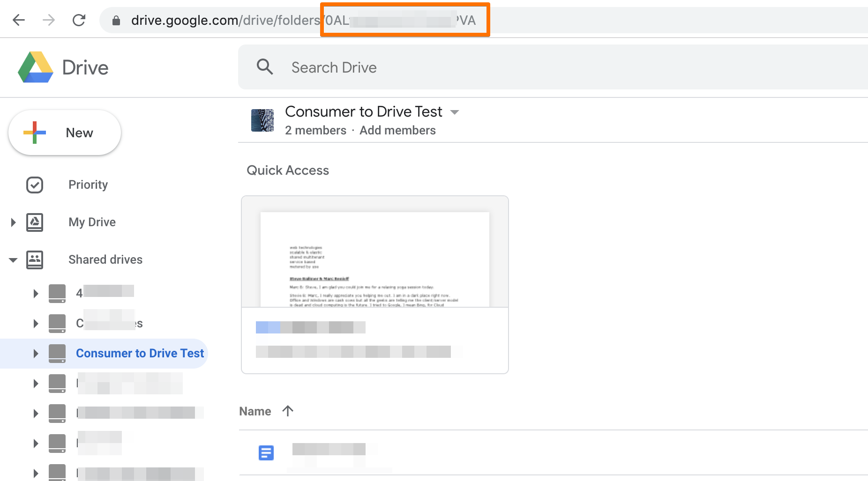The height and width of the screenshot is (481, 868).
Task: Click the Shared drives people icon
Action: 35,260
